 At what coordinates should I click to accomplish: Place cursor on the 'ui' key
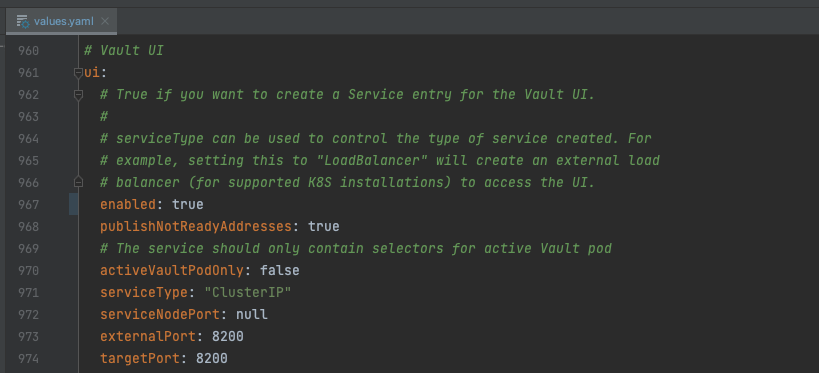[x=92, y=73]
